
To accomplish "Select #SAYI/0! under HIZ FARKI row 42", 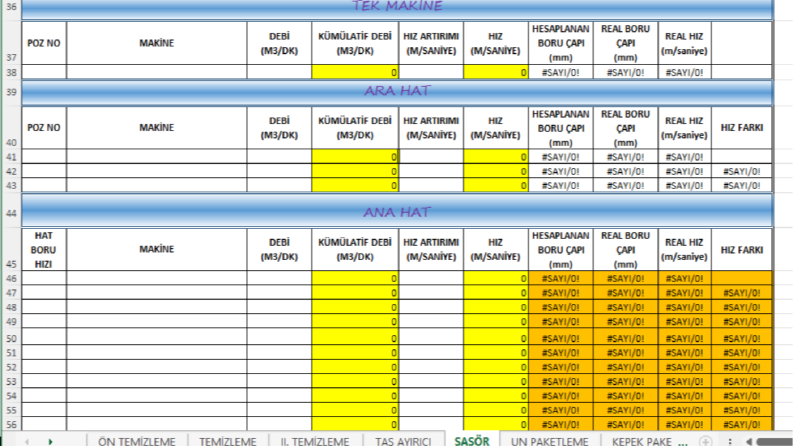I will (742, 171).
